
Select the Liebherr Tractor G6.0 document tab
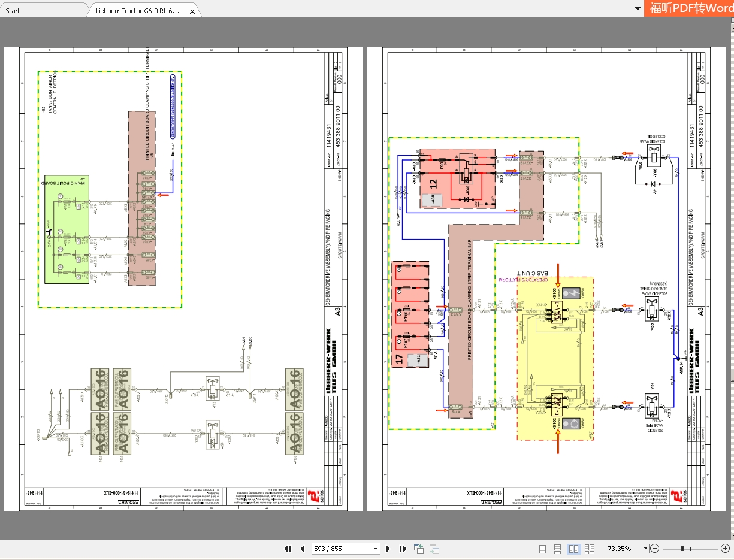[x=138, y=11]
